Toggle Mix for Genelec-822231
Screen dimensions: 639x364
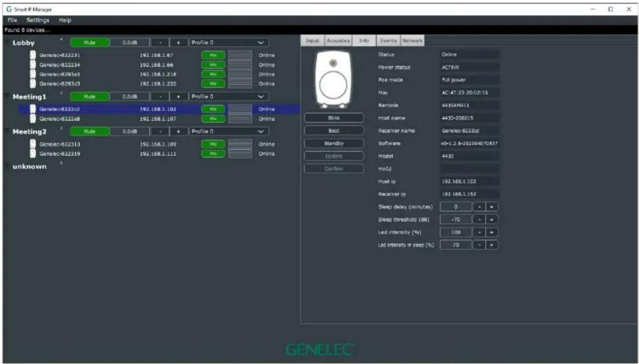pyautogui.click(x=213, y=55)
